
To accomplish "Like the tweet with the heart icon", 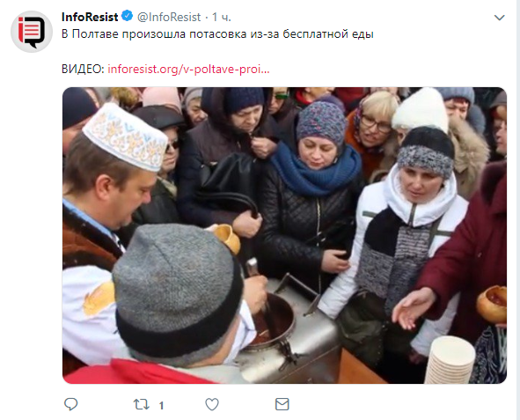I will click(x=212, y=404).
